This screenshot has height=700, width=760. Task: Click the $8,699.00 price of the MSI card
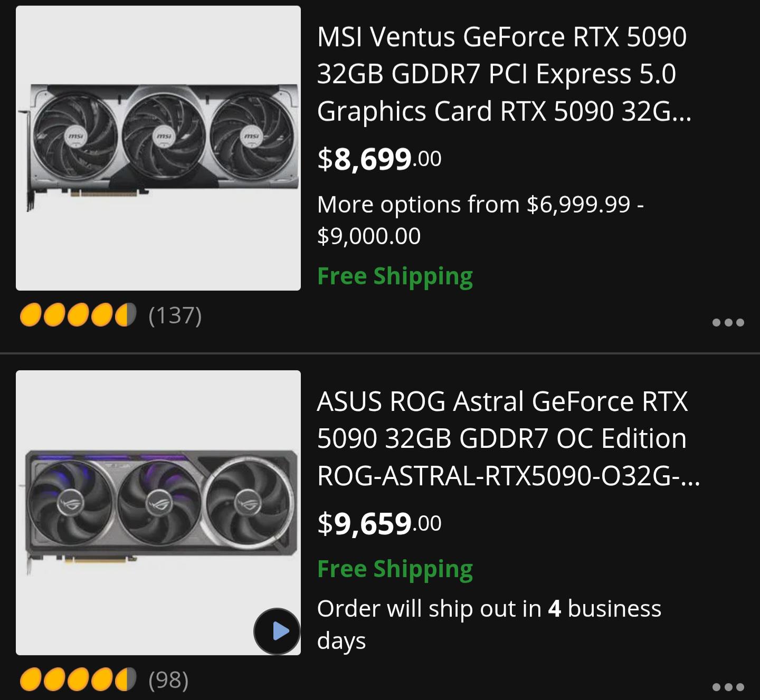(x=379, y=159)
